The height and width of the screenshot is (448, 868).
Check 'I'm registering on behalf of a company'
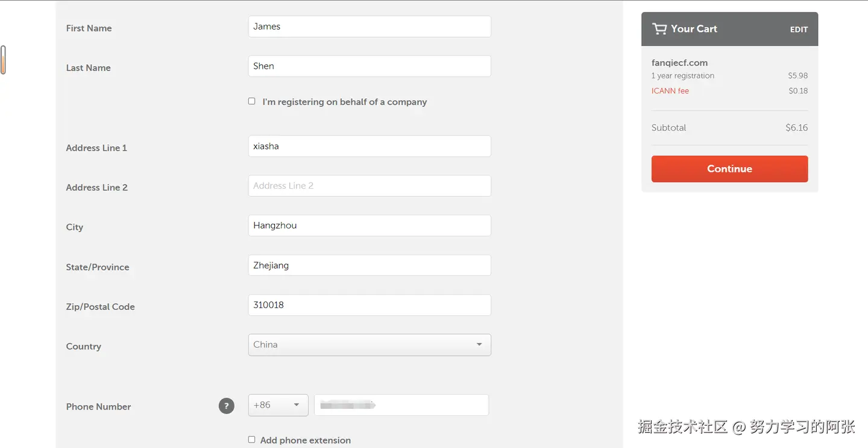252,101
